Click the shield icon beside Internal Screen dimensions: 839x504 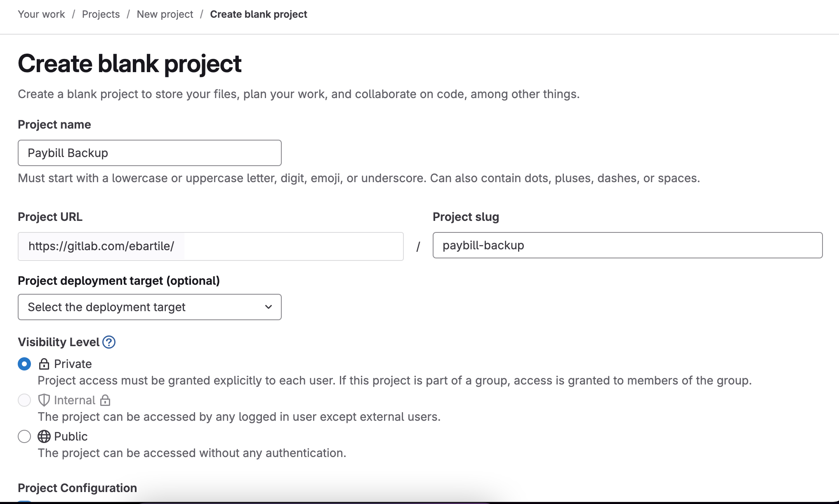(x=44, y=400)
